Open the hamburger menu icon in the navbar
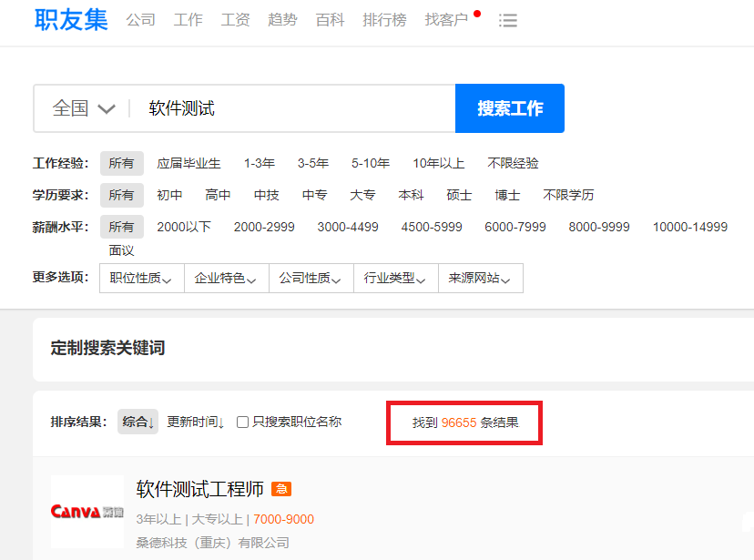The width and height of the screenshot is (754, 560). point(508,20)
